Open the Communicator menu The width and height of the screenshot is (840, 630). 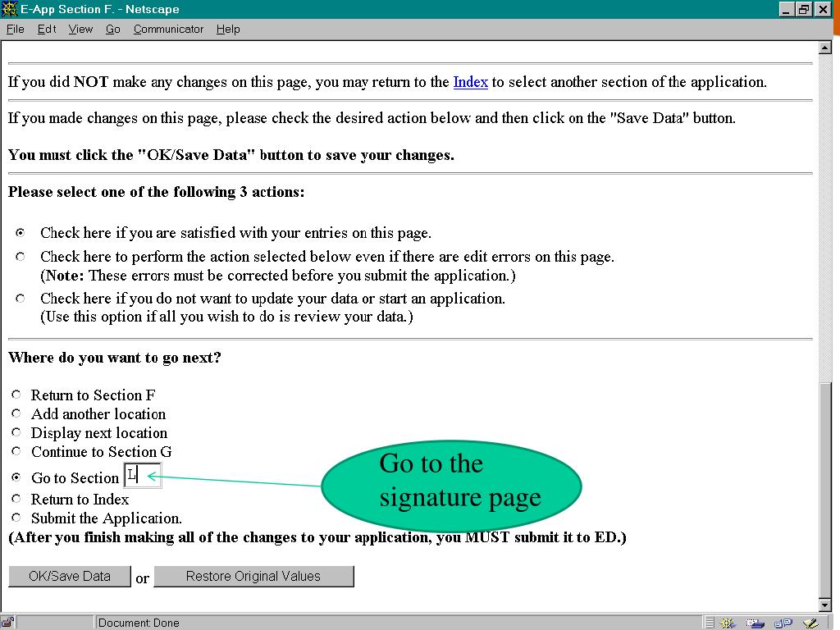(x=168, y=29)
